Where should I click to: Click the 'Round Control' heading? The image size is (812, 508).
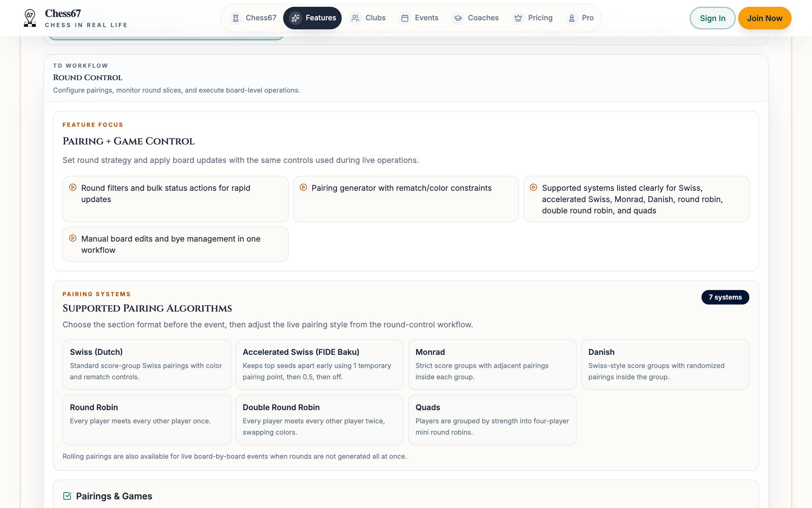(88, 78)
